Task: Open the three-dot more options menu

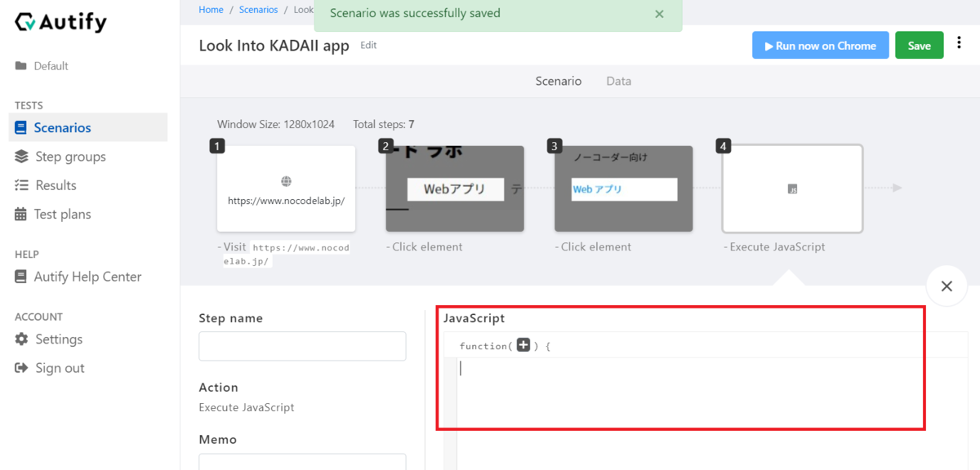Action: coord(960,44)
